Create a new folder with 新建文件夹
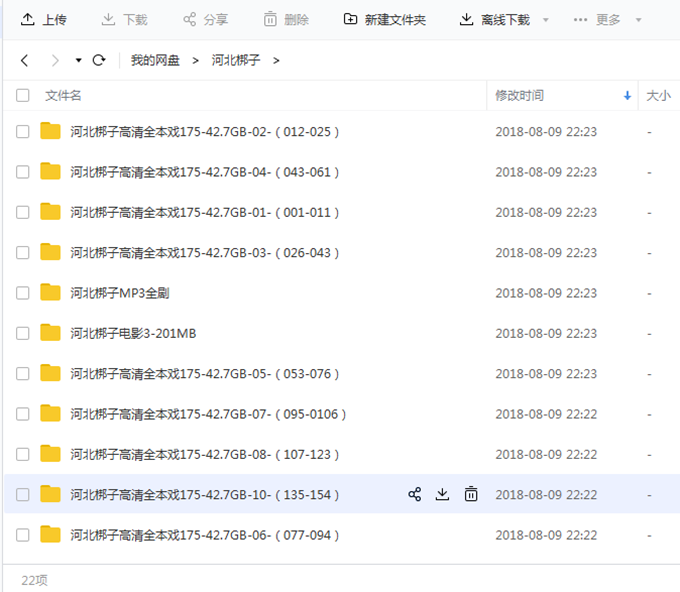This screenshot has width=680, height=592. (x=385, y=20)
